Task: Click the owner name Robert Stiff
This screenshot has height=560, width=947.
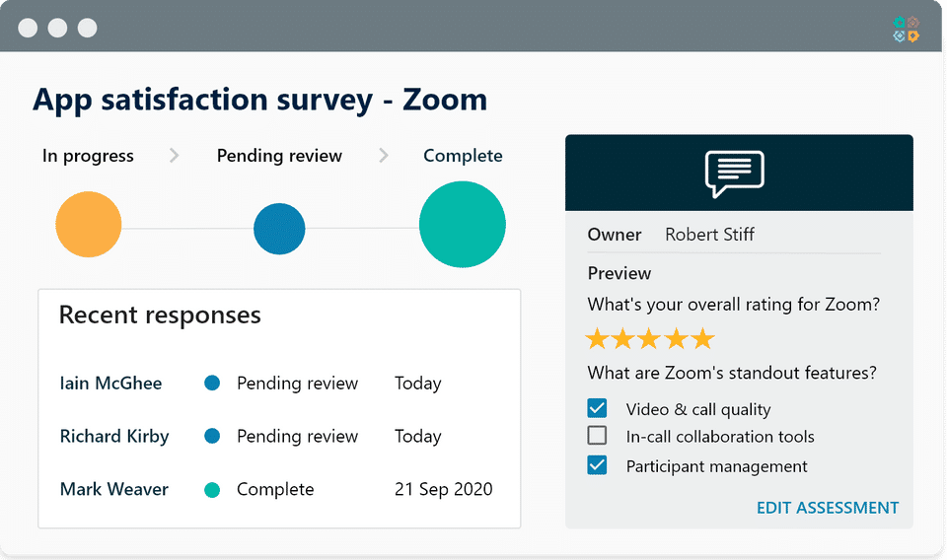Action: [709, 235]
